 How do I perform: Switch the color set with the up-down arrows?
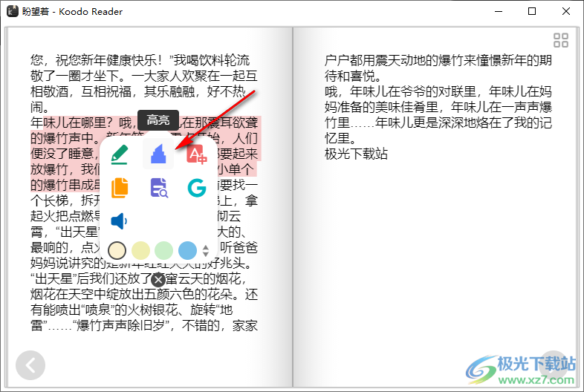point(205,250)
